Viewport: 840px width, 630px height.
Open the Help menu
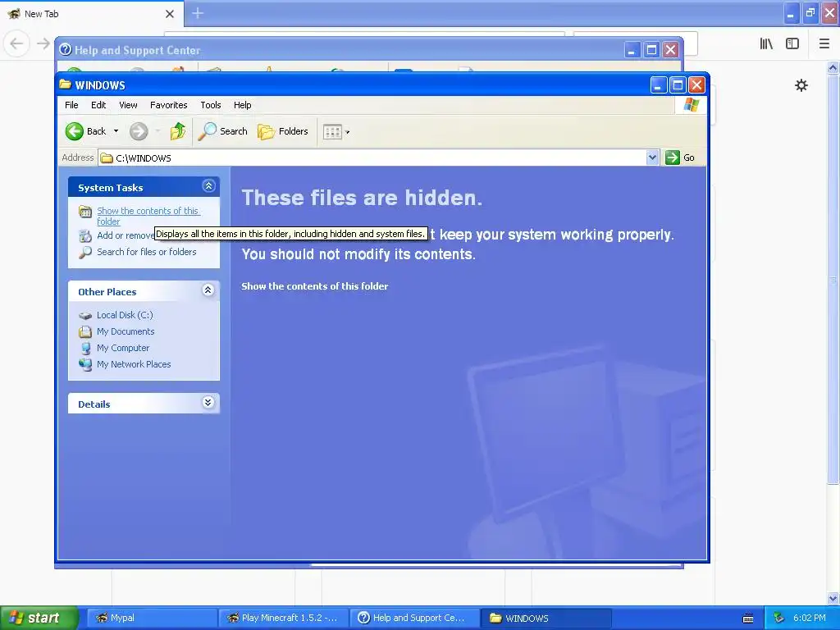[x=242, y=105]
